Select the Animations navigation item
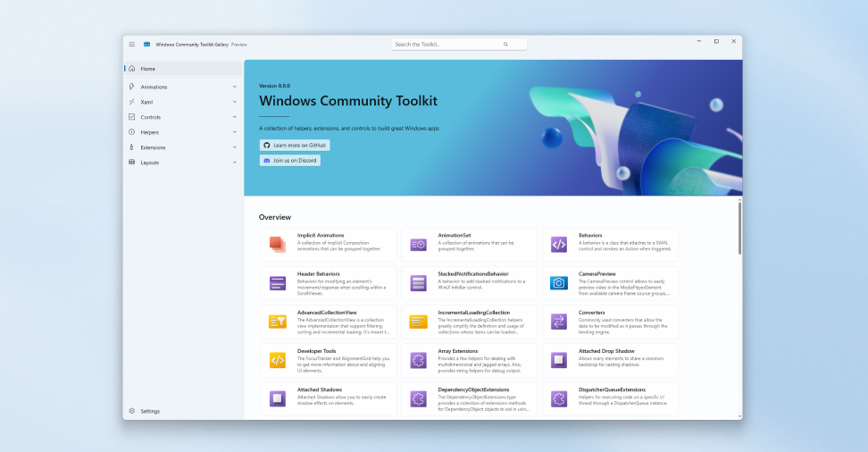The image size is (868, 452). (x=183, y=87)
